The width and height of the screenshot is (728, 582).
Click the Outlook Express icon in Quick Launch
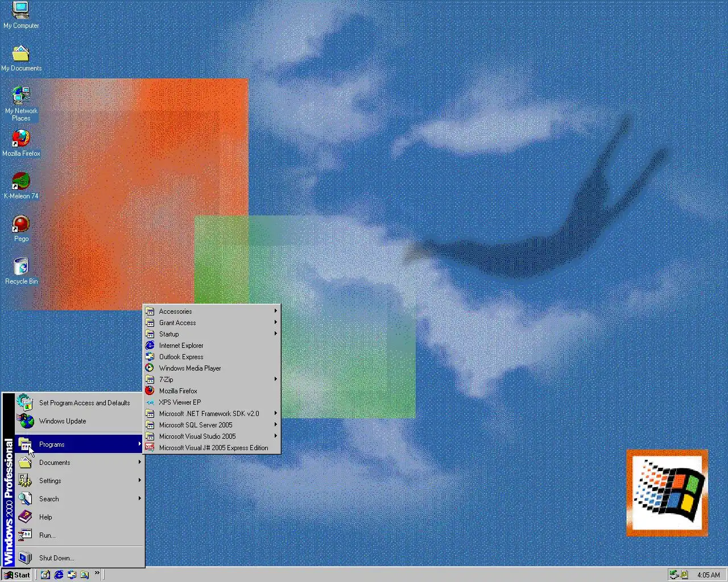72,575
